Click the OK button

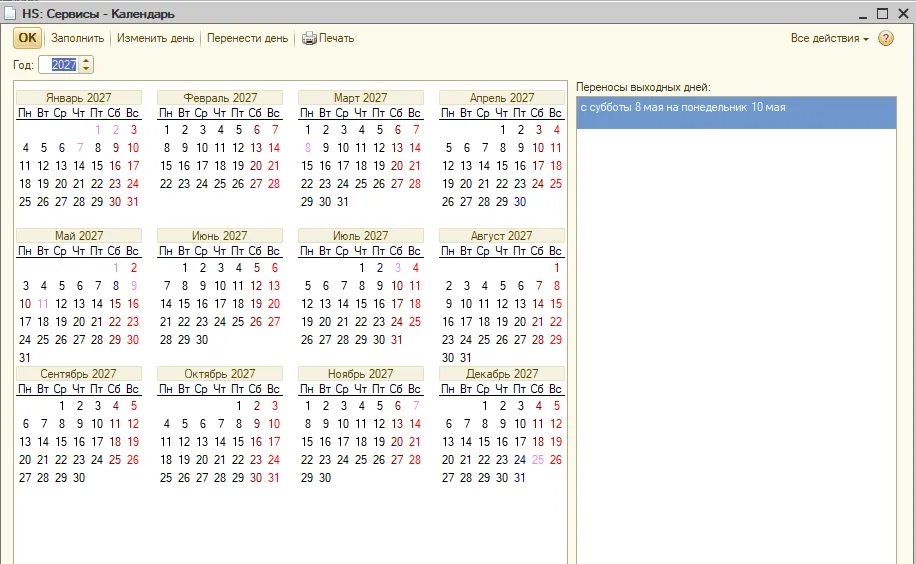click(x=27, y=39)
